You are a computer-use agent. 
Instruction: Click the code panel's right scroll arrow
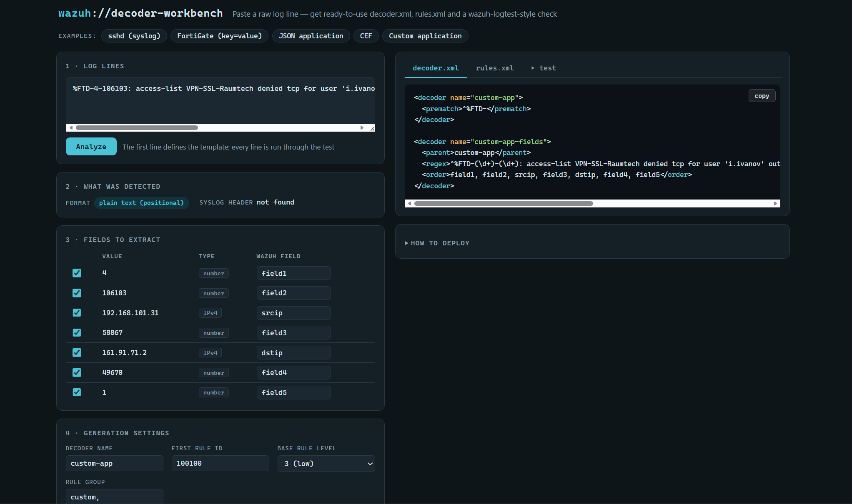[775, 204]
